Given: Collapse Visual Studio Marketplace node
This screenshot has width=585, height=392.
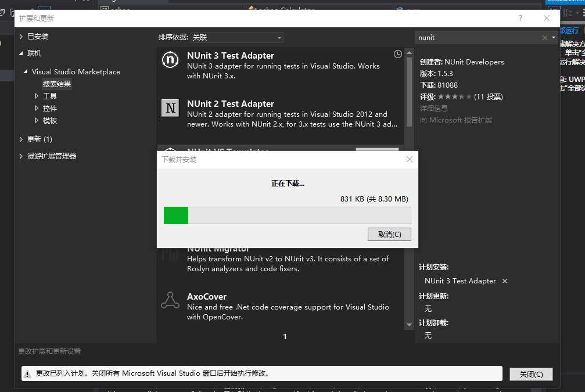Looking at the screenshot, I should (x=26, y=71).
